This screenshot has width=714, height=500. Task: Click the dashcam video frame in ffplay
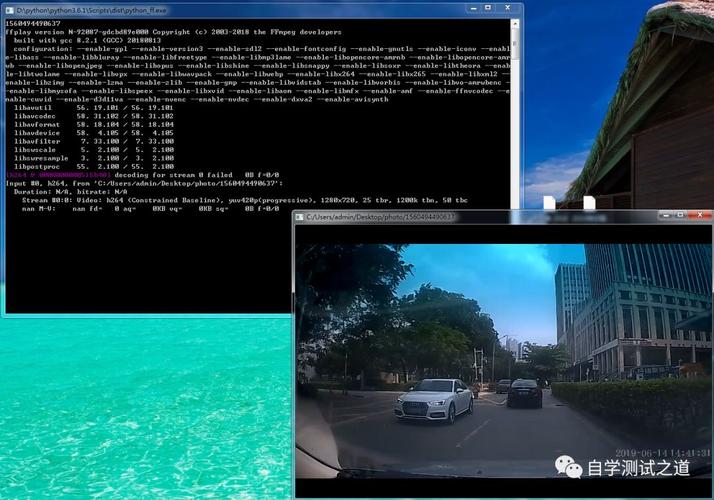[x=503, y=361]
